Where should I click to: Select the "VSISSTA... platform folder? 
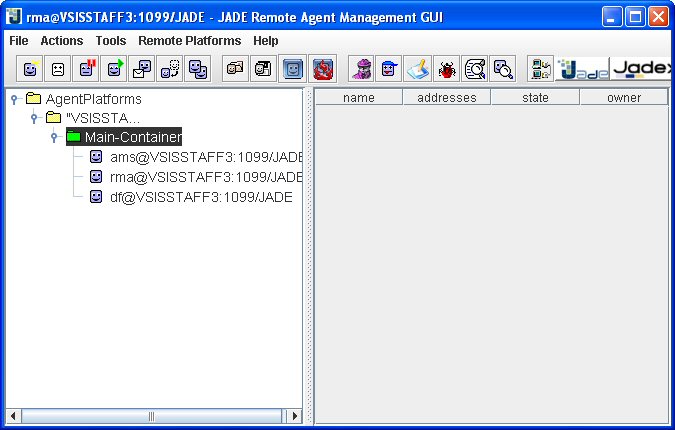coord(93,118)
